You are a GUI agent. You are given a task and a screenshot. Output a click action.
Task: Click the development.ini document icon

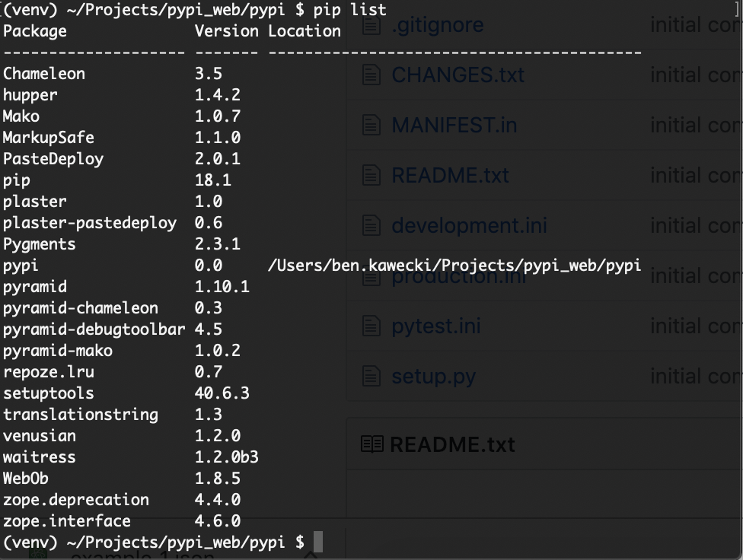[372, 224]
